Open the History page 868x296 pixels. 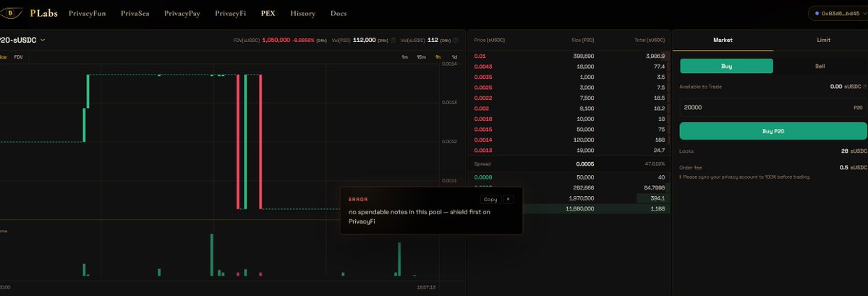(x=302, y=13)
